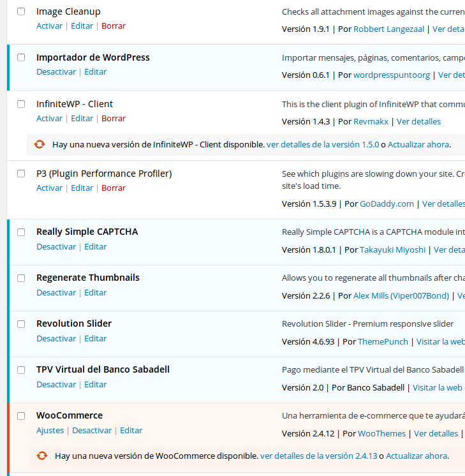Select the Really Simple CAPTCHA checkbox
Screen dimensions: 465x476
21,232
